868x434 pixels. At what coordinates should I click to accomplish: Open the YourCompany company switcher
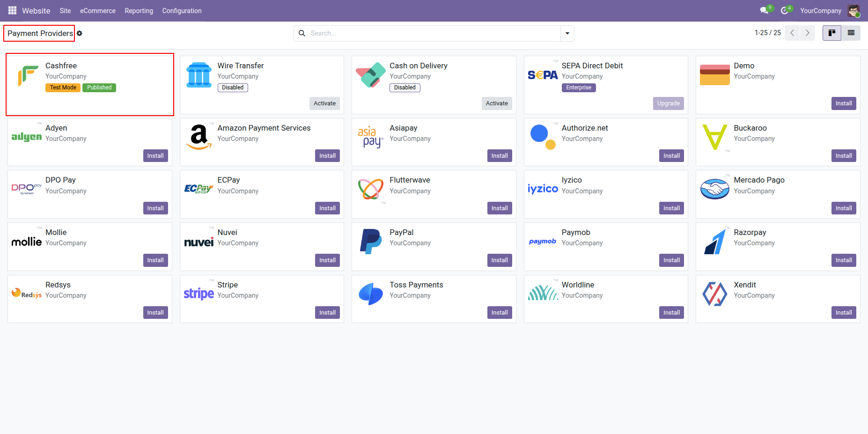[x=821, y=11]
